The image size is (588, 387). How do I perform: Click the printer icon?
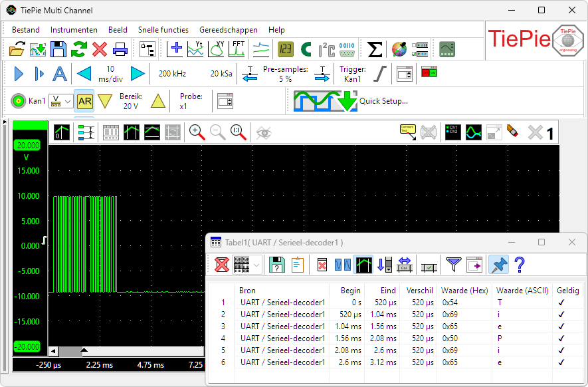pos(120,49)
